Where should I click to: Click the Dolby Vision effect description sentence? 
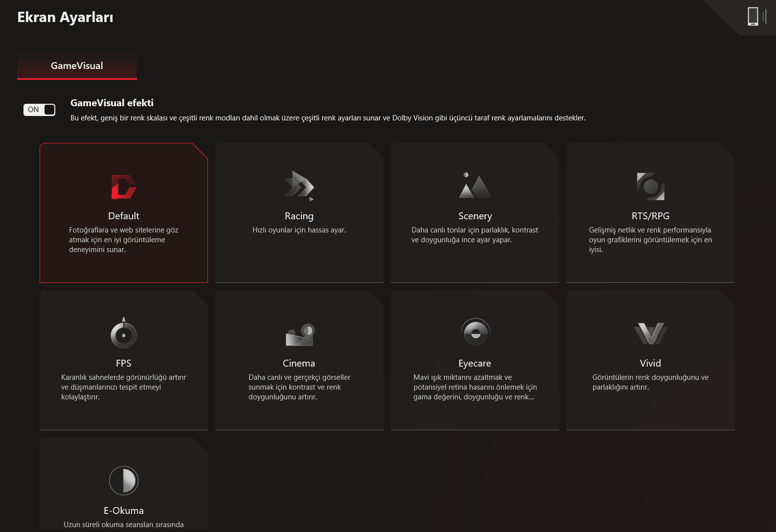(x=328, y=118)
